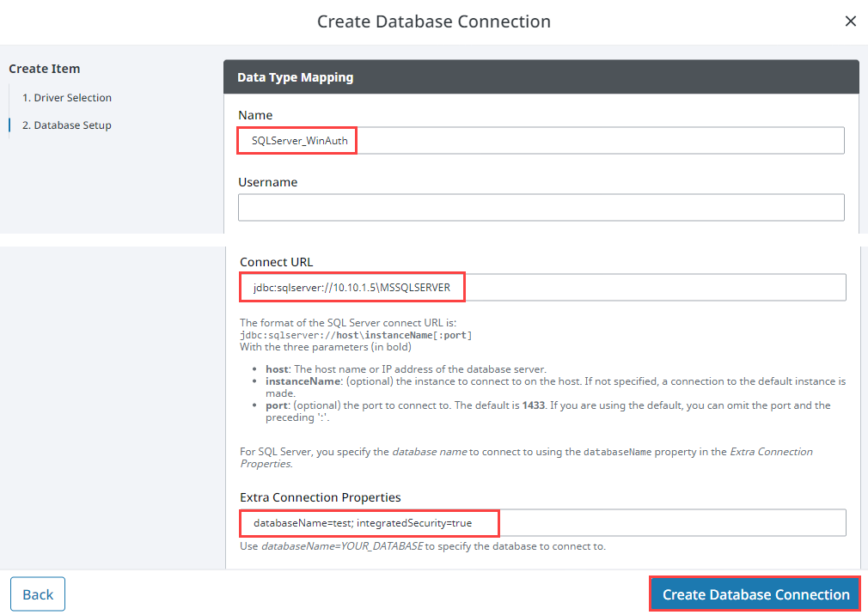Image resolution: width=868 pixels, height=615 pixels.
Task: Click the Name field containing SQLServer_WinAuth
Action: click(541, 141)
